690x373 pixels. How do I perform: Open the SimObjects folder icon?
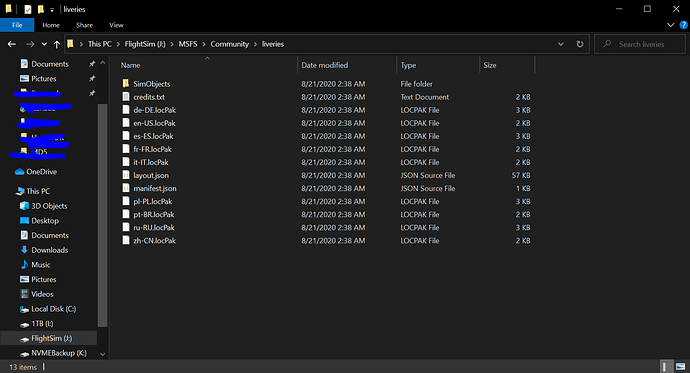coord(126,84)
